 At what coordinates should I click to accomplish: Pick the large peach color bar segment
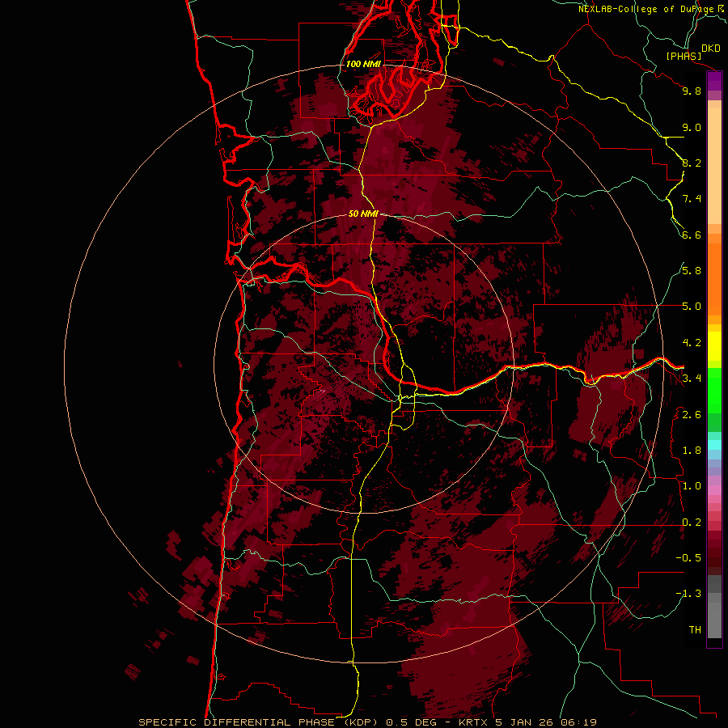tap(714, 167)
